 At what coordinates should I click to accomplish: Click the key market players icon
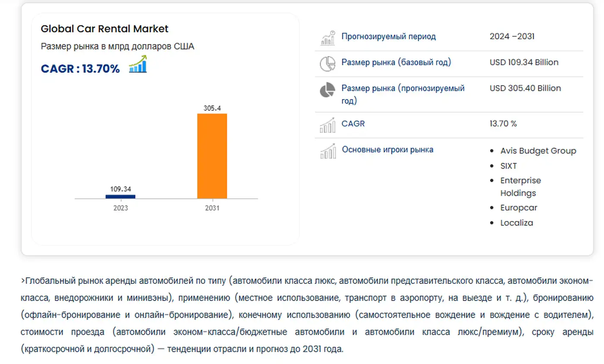(x=328, y=151)
